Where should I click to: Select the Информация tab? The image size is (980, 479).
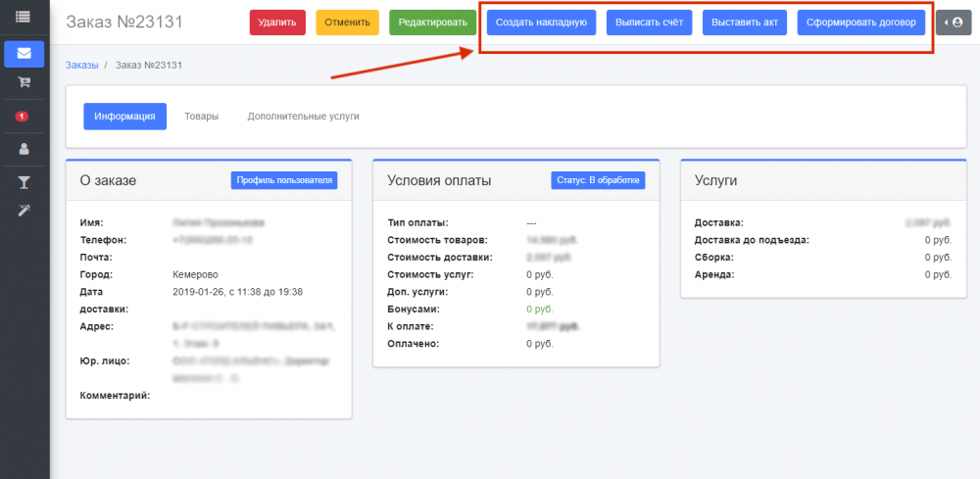point(125,117)
